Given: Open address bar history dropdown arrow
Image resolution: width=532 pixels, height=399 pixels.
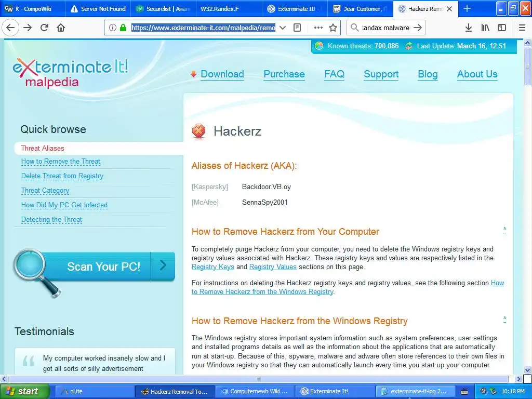Looking at the screenshot, I should tap(282, 28).
